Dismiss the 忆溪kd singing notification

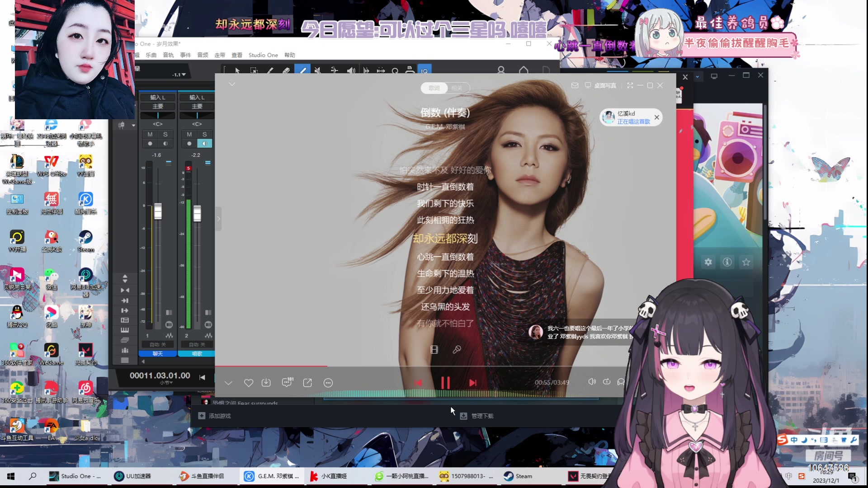tap(656, 117)
